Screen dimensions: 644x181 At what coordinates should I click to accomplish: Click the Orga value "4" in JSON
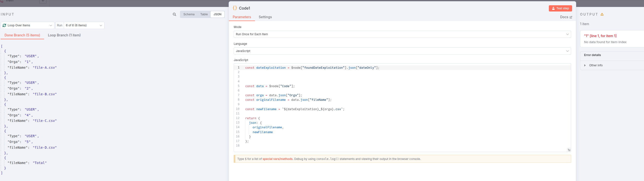(x=28, y=115)
